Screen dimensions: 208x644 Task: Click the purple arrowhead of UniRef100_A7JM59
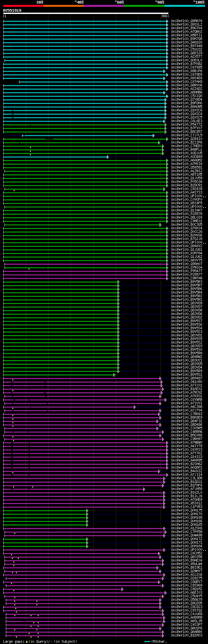point(144,489)
